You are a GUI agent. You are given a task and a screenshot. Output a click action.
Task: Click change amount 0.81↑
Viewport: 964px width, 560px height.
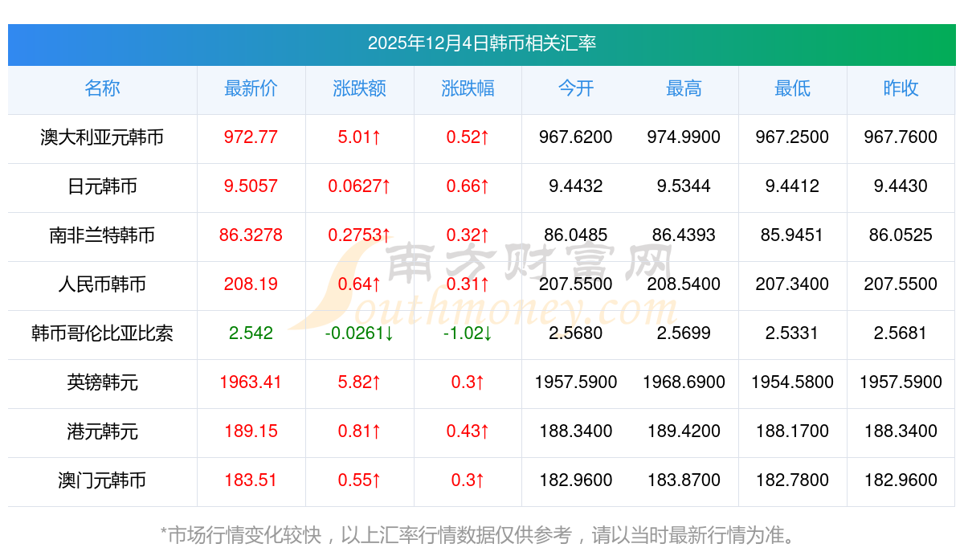(x=359, y=431)
